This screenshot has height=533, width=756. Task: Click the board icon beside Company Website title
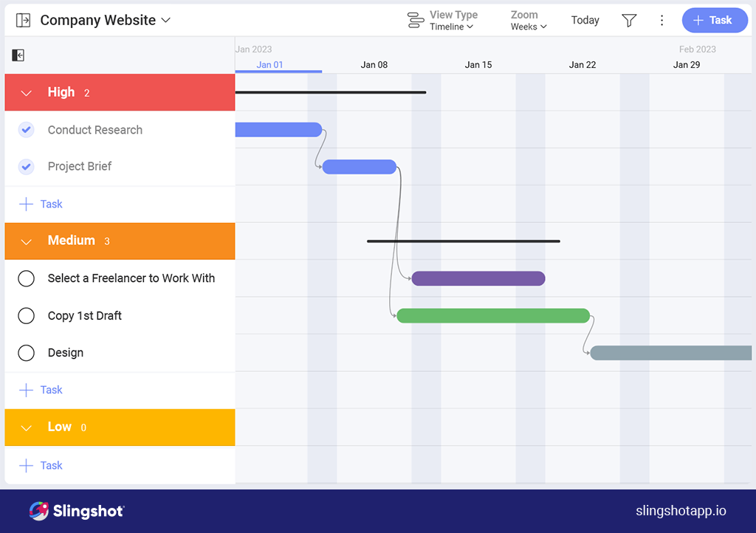point(23,20)
